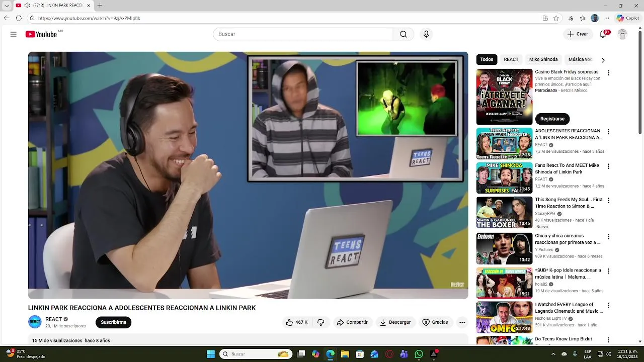Go to the YouTube home logo

[41, 34]
